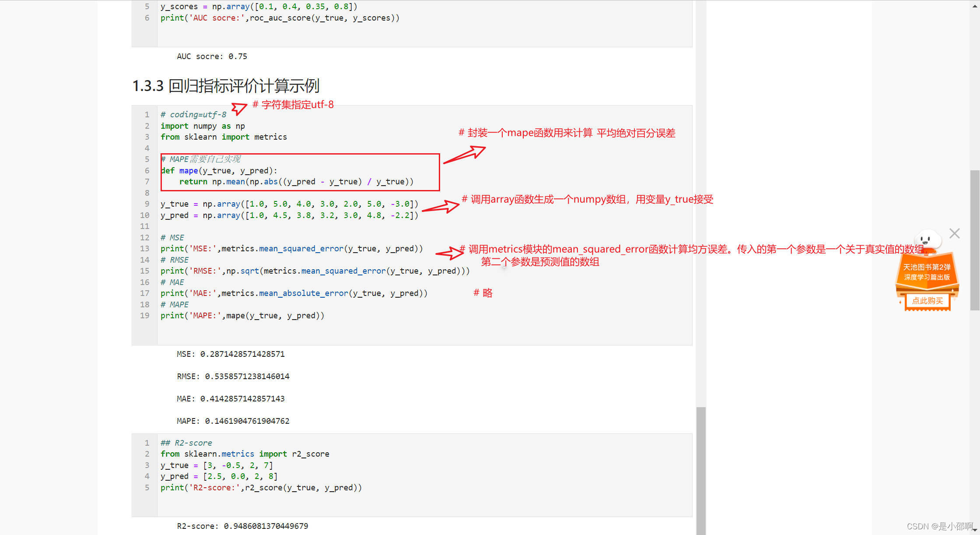Click the MAPE output value 0.1461904761904762
This screenshot has width=980, height=535.
[x=247, y=421]
